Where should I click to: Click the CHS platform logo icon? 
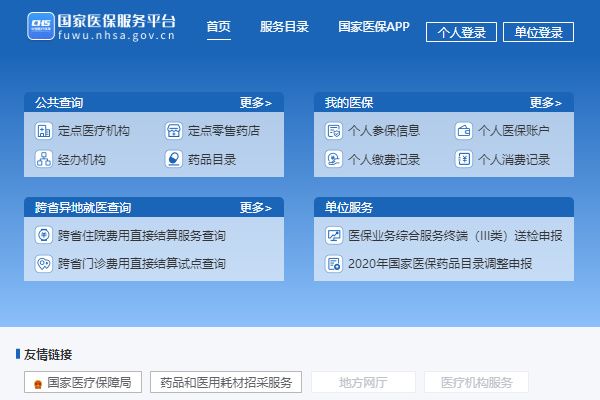41,26
